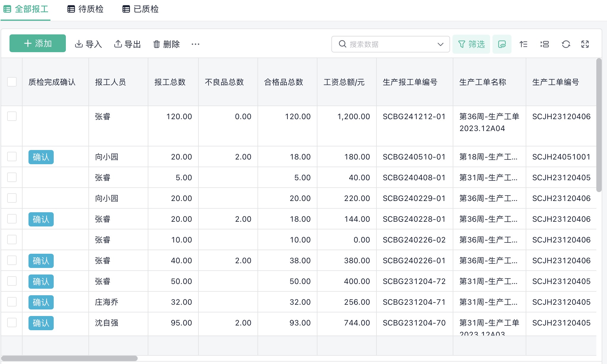This screenshot has height=364, width=607.
Task: Click the 生产工单编号 column header
Action: click(x=561, y=82)
